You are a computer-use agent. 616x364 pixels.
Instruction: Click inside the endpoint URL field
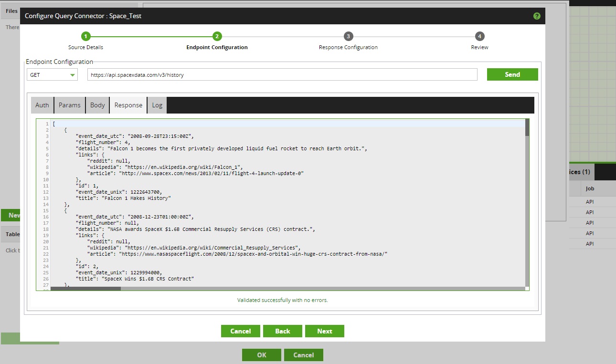tap(282, 74)
